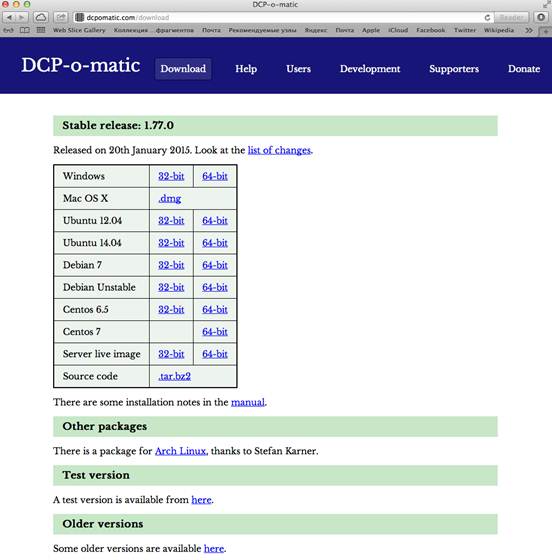Download Centos 6.5 64-bit package
The height and width of the screenshot is (560, 552).
pyautogui.click(x=215, y=309)
